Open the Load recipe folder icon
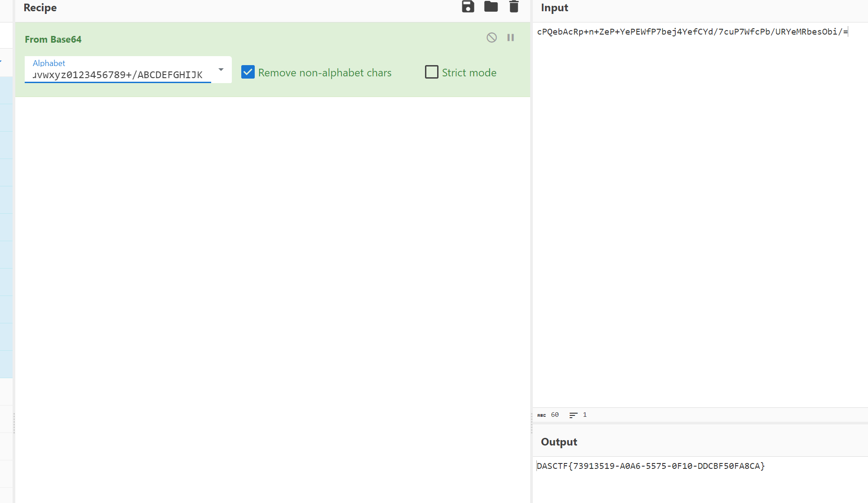 pyautogui.click(x=491, y=7)
